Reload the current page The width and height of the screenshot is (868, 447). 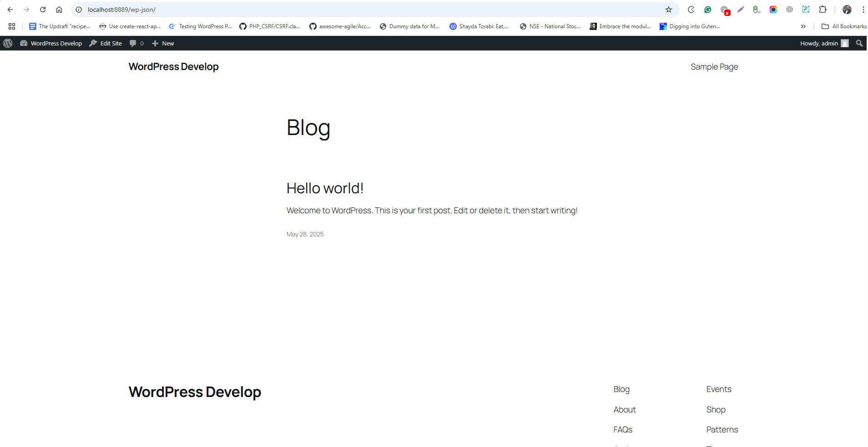[43, 10]
